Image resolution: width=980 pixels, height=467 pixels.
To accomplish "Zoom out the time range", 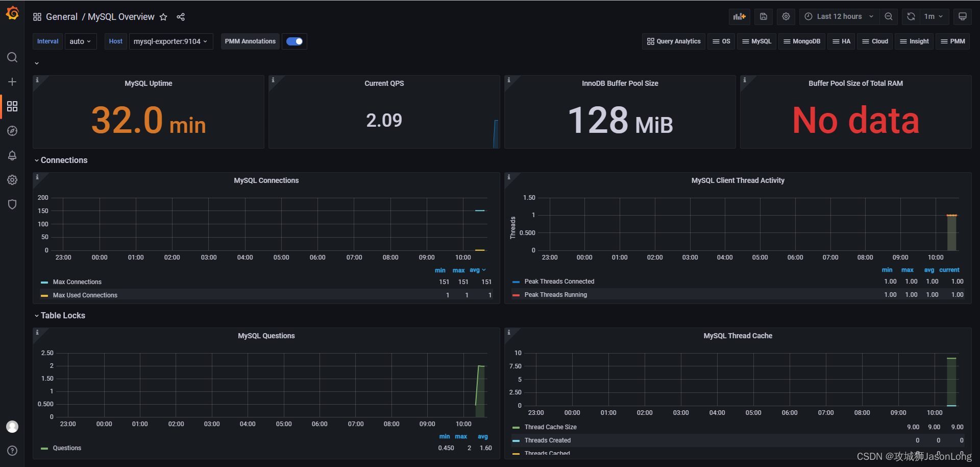I will tap(889, 16).
